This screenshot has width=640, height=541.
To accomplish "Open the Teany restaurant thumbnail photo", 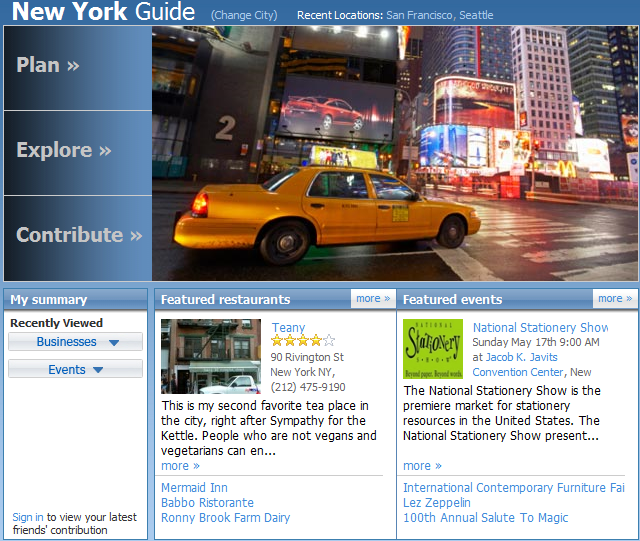I will point(211,356).
